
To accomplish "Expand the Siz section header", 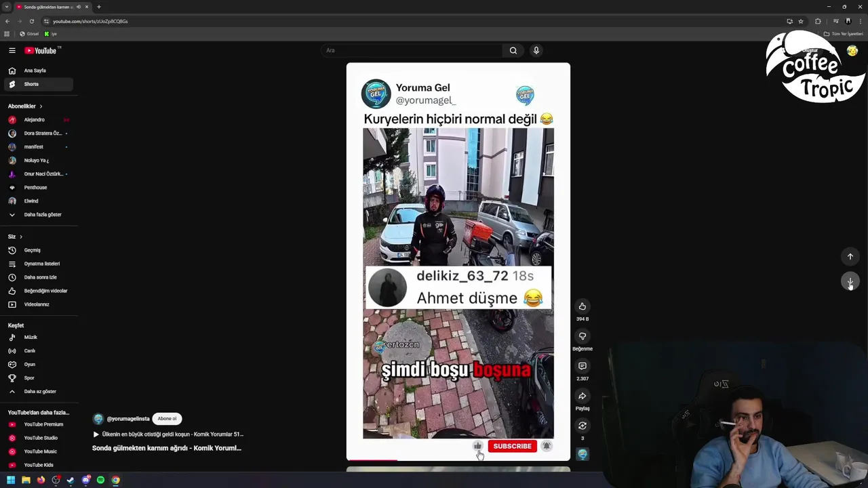I will pos(15,237).
